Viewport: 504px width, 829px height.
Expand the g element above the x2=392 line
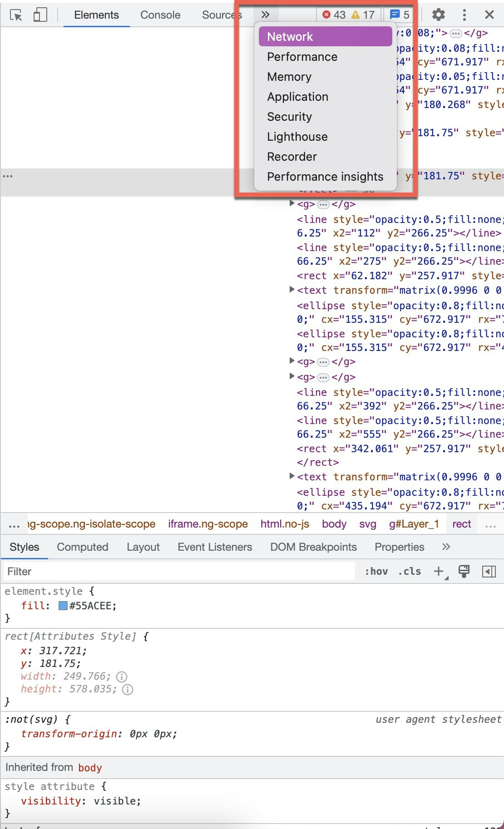(292, 376)
